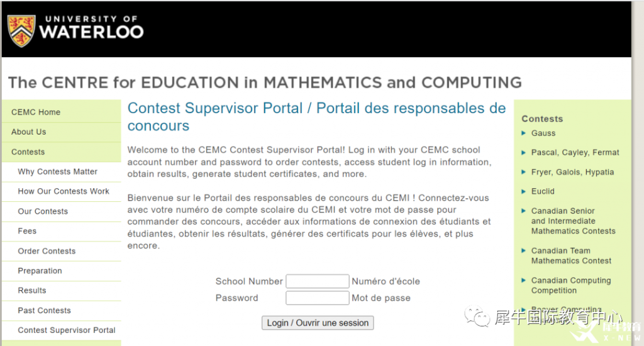Click the University of Waterloo crest logo
Image resolution: width=644 pixels, height=346 pixels.
tap(21, 31)
